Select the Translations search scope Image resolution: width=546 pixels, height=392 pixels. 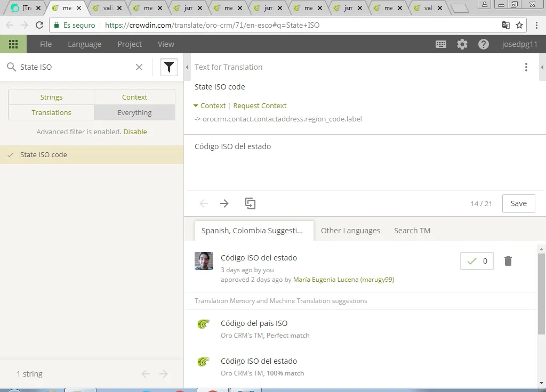51,112
